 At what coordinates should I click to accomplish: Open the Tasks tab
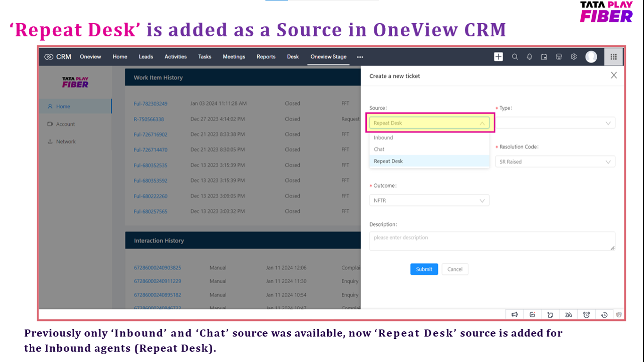[x=205, y=57]
